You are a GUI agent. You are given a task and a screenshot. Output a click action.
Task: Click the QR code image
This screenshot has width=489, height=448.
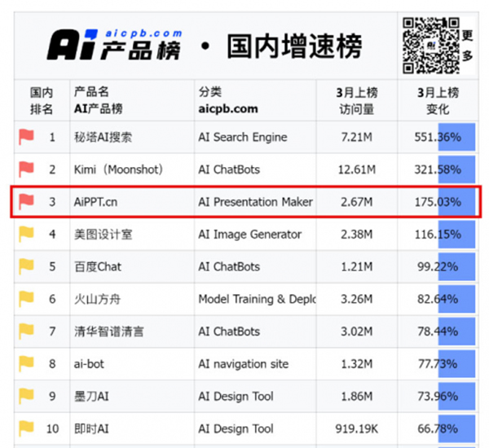(x=430, y=45)
